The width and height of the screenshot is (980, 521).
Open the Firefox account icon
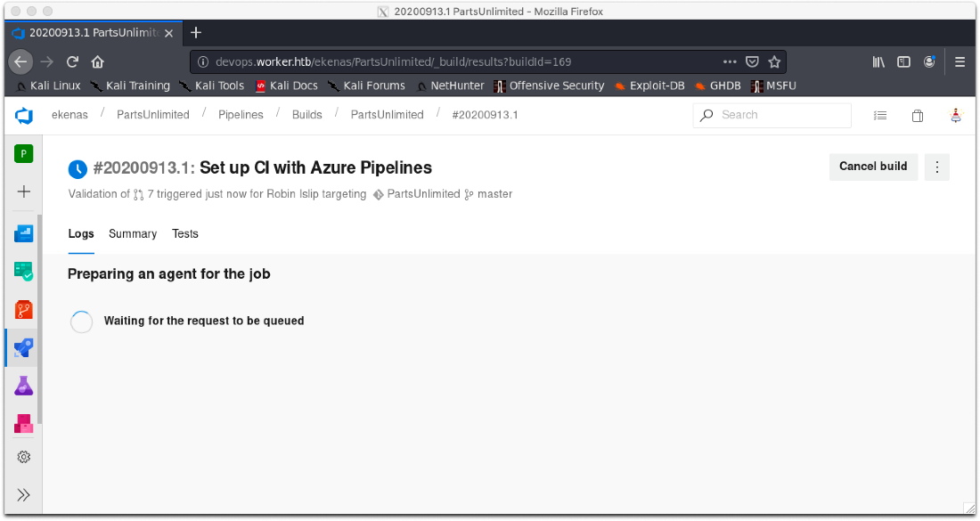[x=929, y=61]
